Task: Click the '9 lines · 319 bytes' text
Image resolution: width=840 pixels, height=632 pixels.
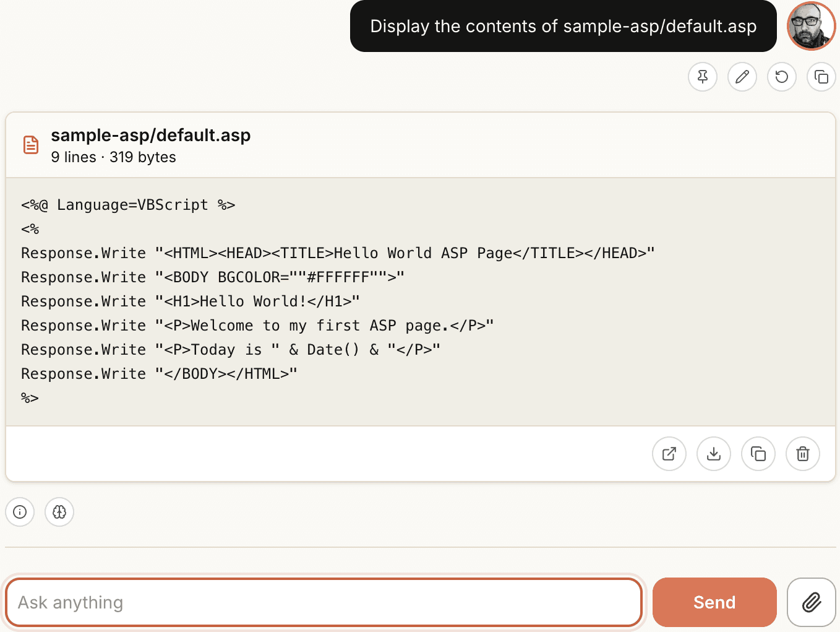Action: [113, 157]
